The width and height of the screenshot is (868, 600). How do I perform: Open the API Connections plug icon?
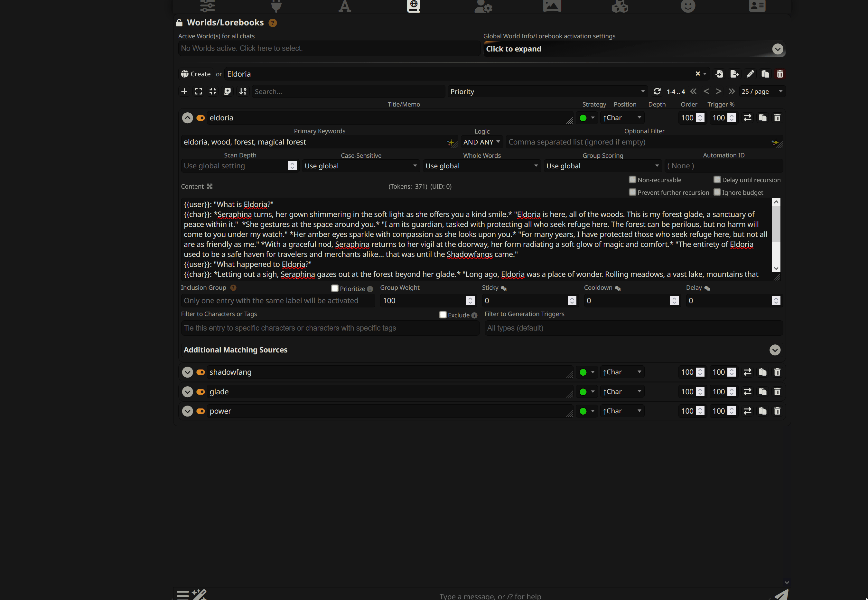tap(276, 6)
